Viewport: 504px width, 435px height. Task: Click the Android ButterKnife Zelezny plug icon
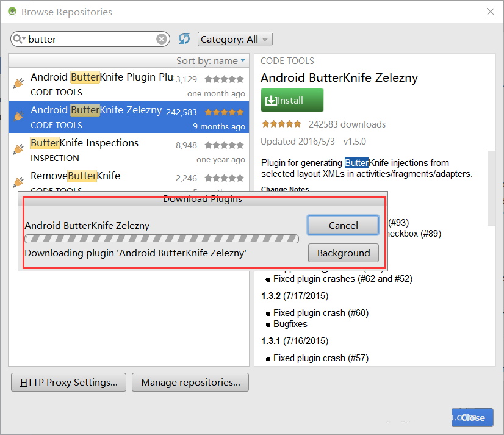point(18,116)
